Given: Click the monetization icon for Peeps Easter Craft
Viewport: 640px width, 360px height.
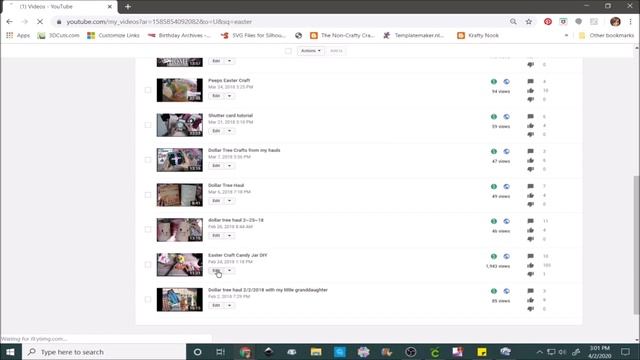Looking at the screenshot, I should click(494, 82).
